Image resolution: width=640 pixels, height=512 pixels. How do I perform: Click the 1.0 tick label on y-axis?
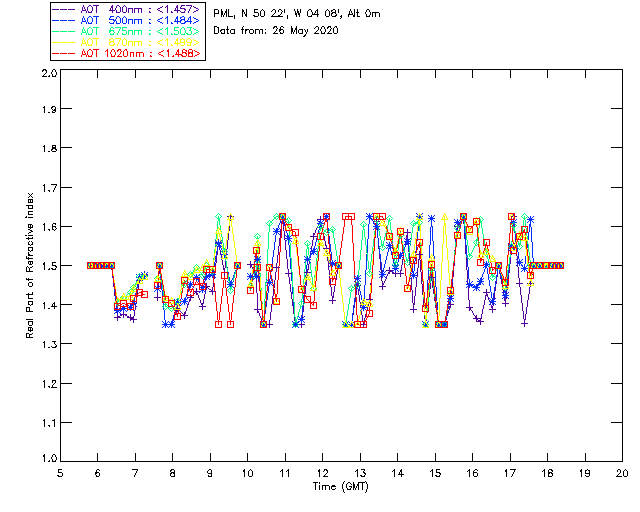pos(49,458)
